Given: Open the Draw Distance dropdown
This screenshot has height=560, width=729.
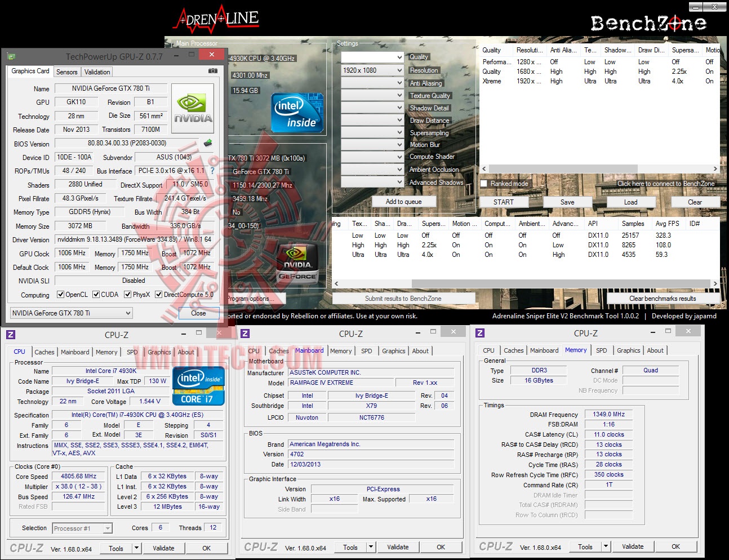Looking at the screenshot, I should pyautogui.click(x=372, y=120).
